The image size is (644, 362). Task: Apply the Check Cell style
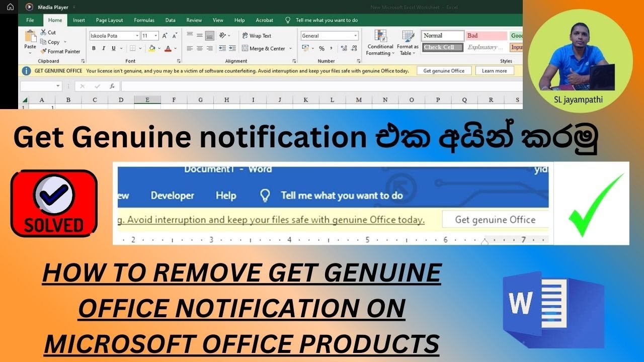coord(443,47)
